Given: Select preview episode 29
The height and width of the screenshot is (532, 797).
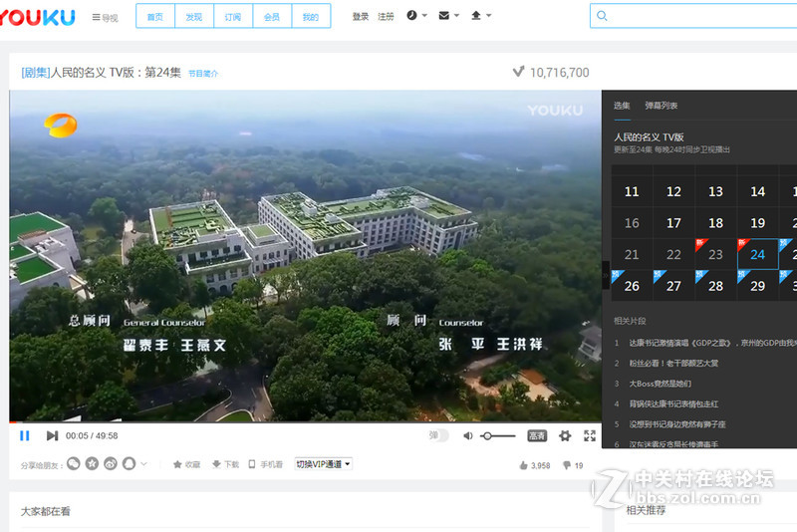Looking at the screenshot, I should click(x=758, y=286).
